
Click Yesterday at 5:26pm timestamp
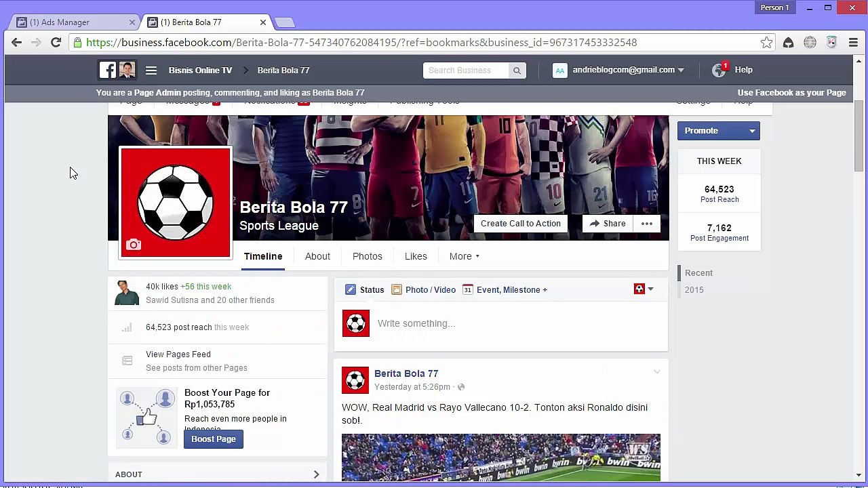(412, 387)
